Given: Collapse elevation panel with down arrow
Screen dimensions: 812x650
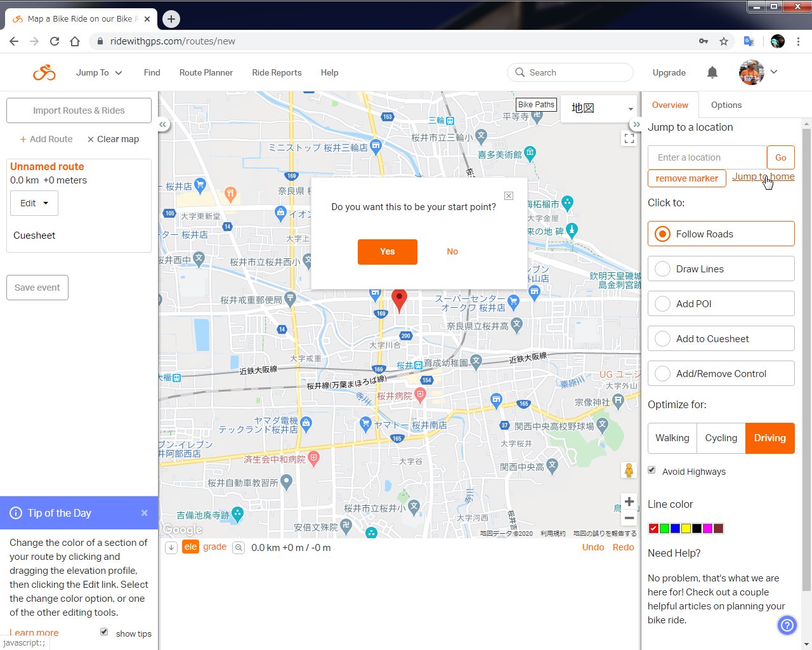Looking at the screenshot, I should pos(171,548).
